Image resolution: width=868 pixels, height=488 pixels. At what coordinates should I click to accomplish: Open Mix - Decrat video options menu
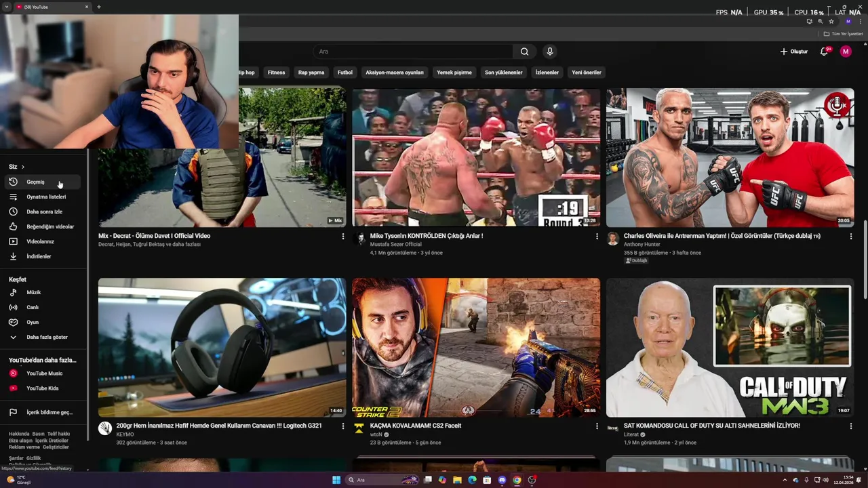tap(342, 237)
